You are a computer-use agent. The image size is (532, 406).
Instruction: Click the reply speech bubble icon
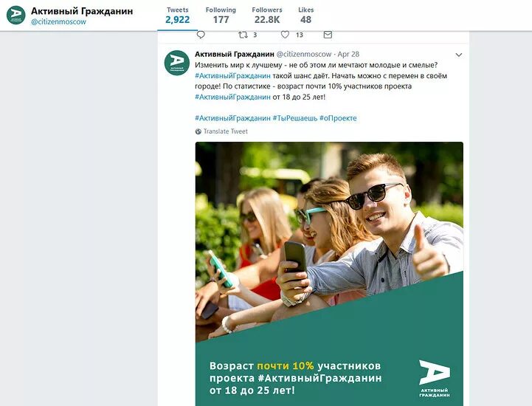point(201,35)
